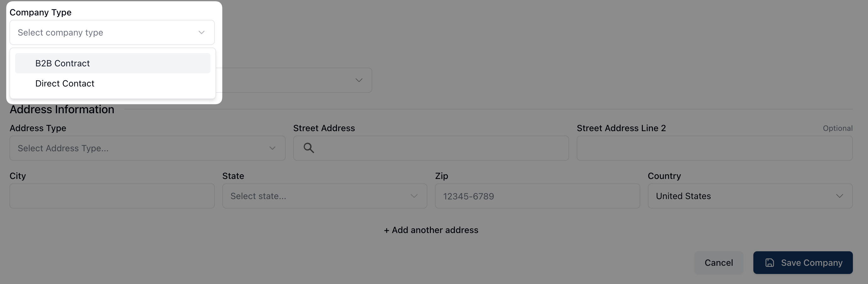Screen dimensions: 868x284
Task: Click the Address Type chevron icon
Action: point(272,148)
